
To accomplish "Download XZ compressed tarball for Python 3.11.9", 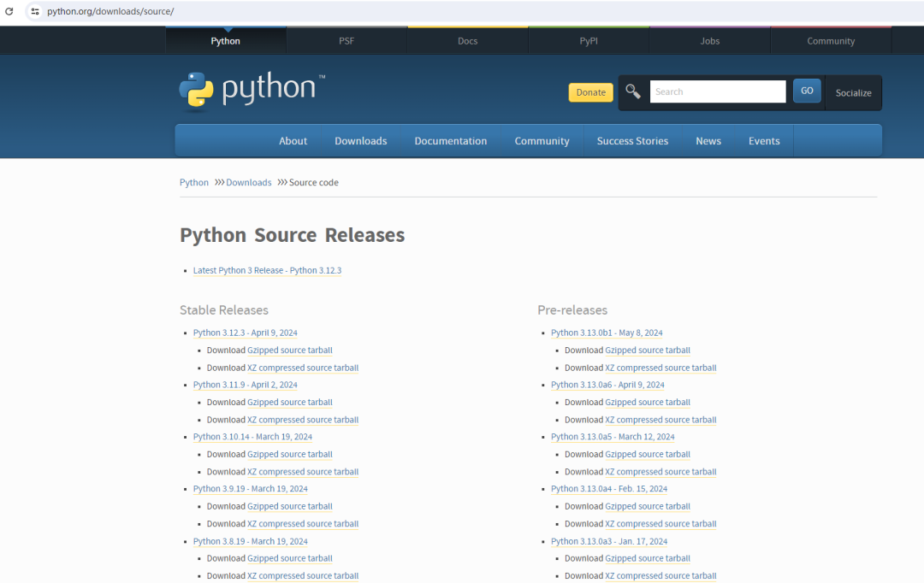I will point(303,420).
